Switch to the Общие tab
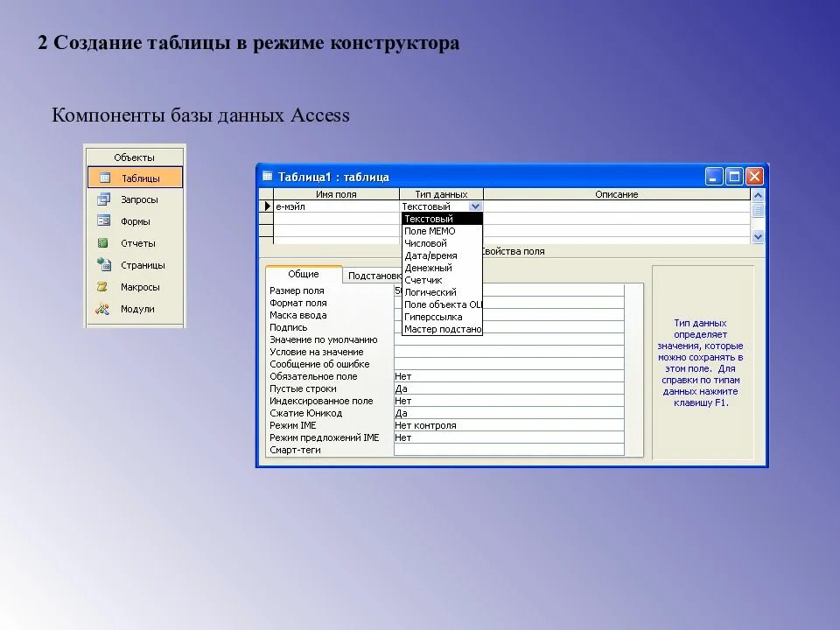840x630 pixels. point(304,274)
